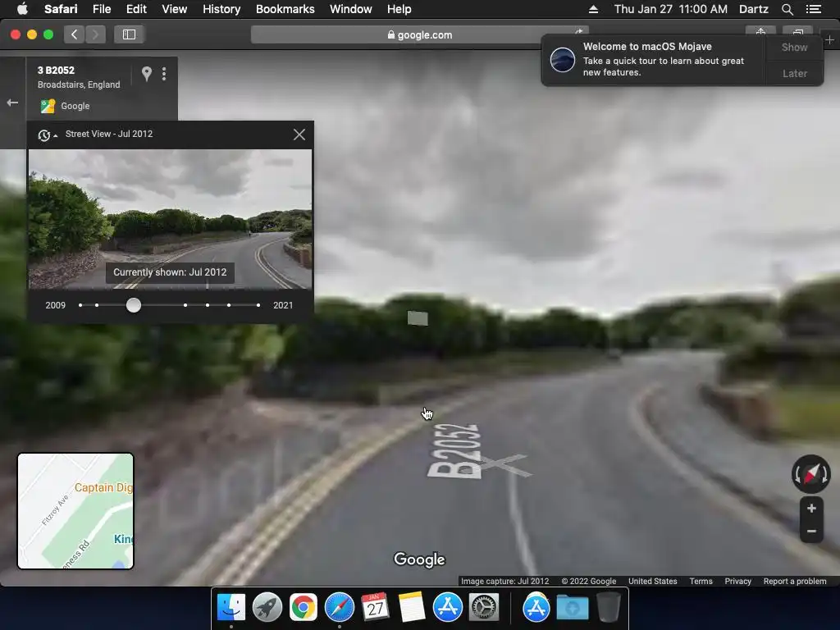The width and height of the screenshot is (840, 630).
Task: Open Downloads folder in the Dock
Action: click(x=572, y=608)
